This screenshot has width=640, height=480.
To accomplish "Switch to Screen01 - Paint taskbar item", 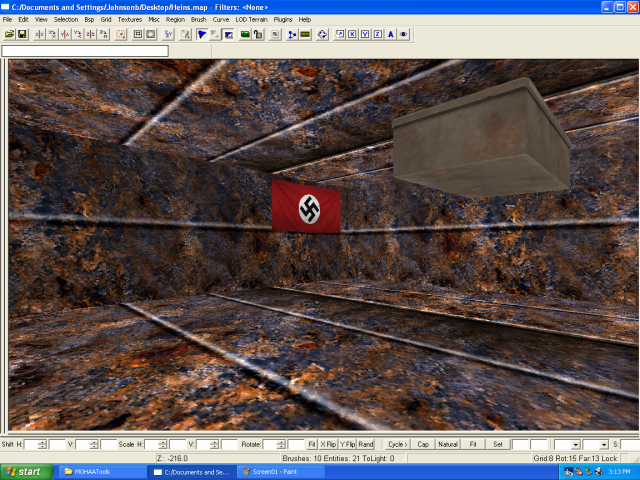I will click(281, 472).
